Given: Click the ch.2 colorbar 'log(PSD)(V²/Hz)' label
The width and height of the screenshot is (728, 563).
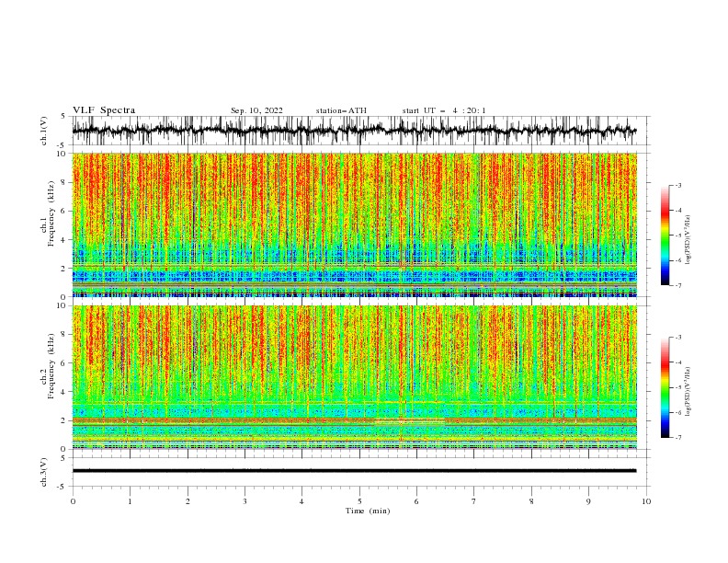Looking at the screenshot, I should 688,392.
